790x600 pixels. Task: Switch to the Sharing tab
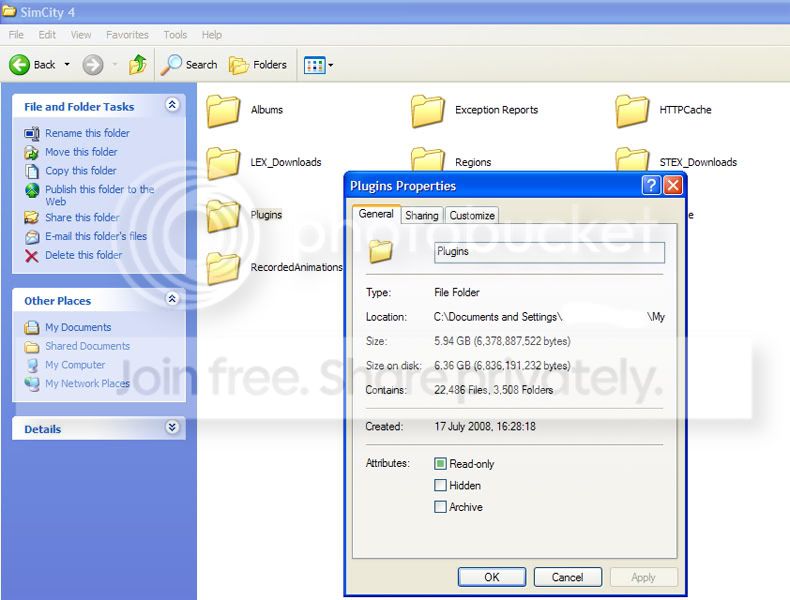pyautogui.click(x=422, y=215)
